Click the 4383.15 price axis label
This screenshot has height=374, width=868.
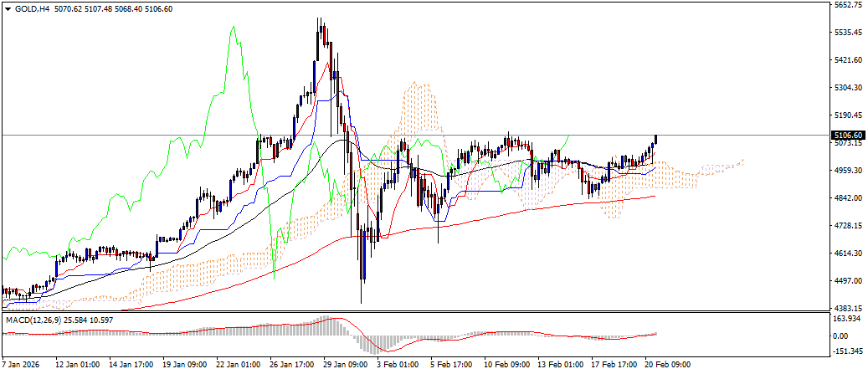coord(849,308)
